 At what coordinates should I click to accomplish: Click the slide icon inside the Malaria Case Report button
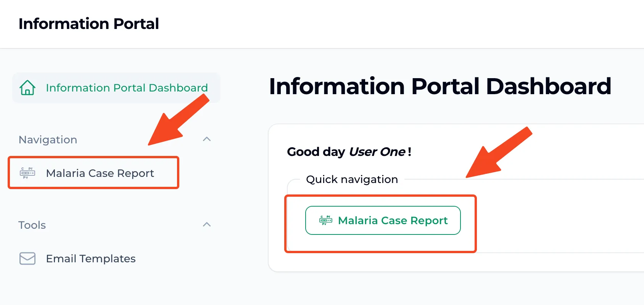tap(325, 220)
